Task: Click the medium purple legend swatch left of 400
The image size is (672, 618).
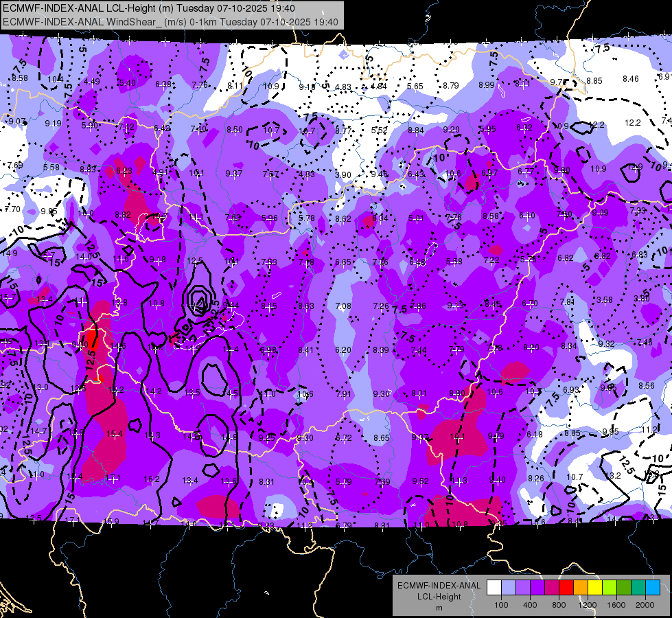Action: (x=523, y=588)
